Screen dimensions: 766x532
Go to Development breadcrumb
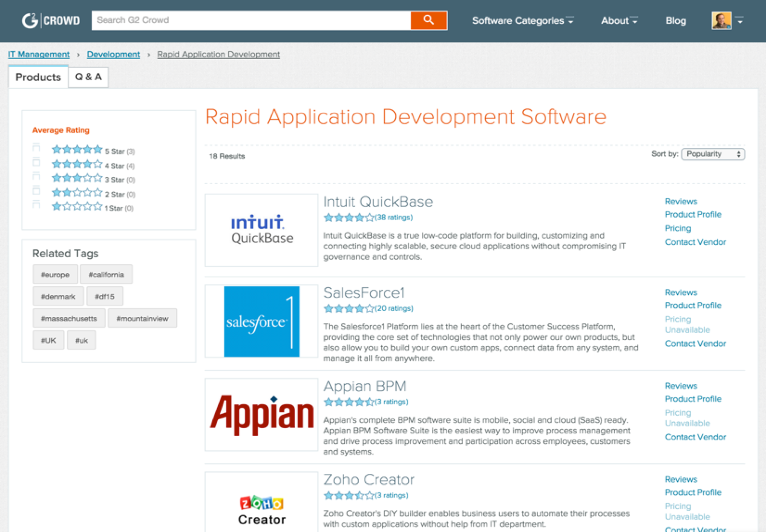113,54
